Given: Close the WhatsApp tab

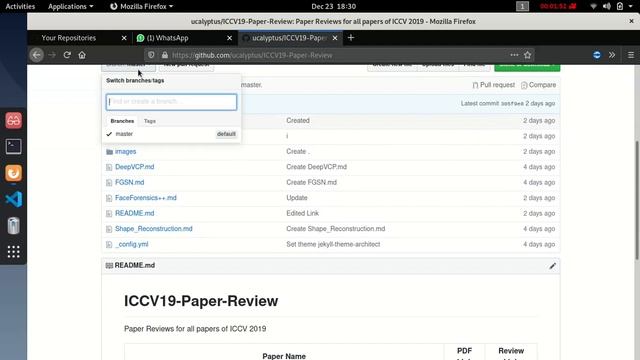Looking at the screenshot, I should (229, 38).
